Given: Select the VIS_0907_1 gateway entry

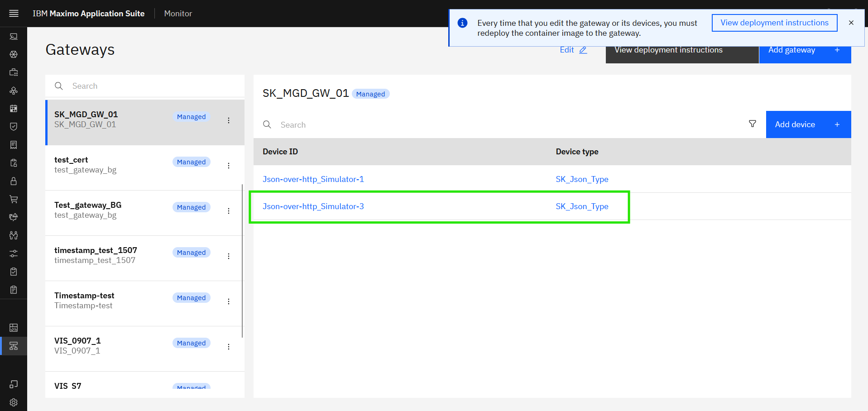Looking at the screenshot, I should click(145, 349).
